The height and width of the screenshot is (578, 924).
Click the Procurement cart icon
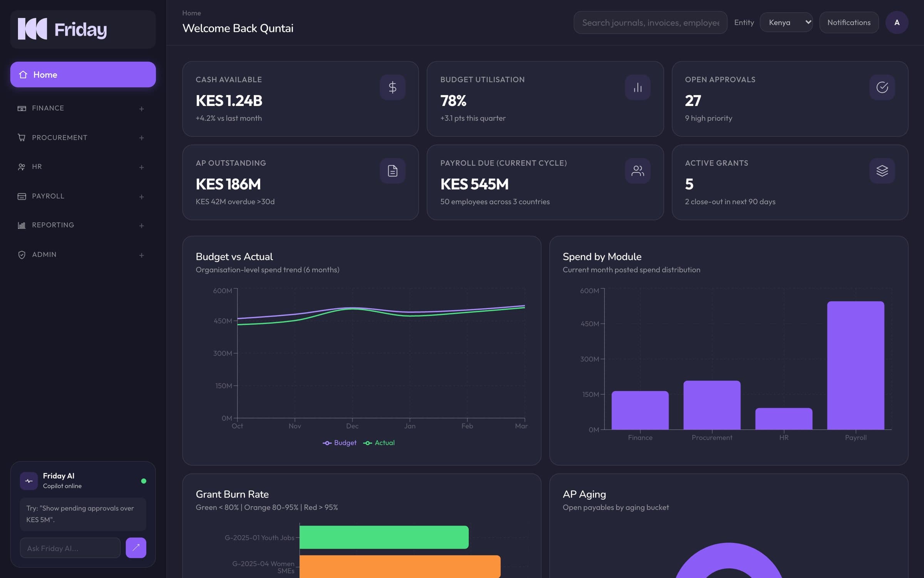pos(22,138)
